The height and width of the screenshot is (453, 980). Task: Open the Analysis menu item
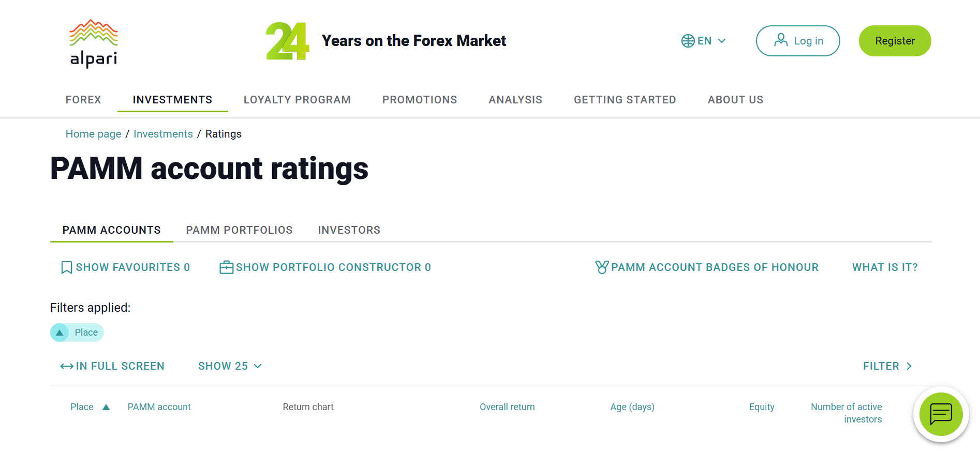point(515,100)
